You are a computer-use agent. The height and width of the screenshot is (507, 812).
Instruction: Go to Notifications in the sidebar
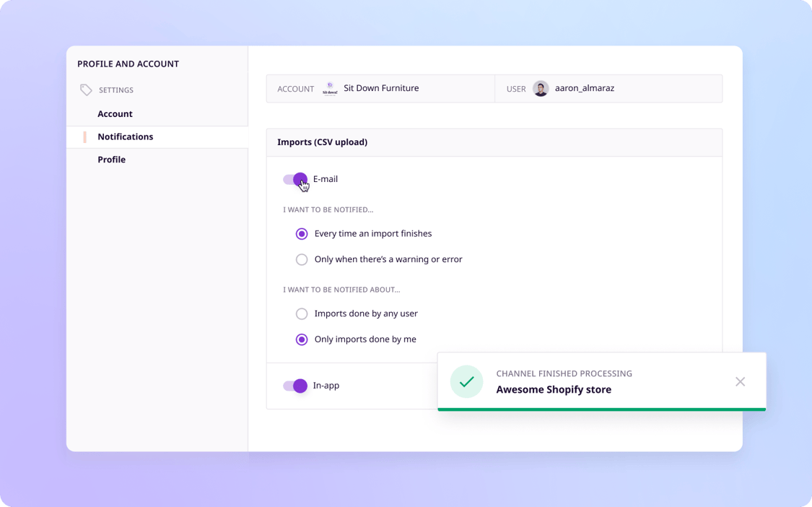coord(125,137)
